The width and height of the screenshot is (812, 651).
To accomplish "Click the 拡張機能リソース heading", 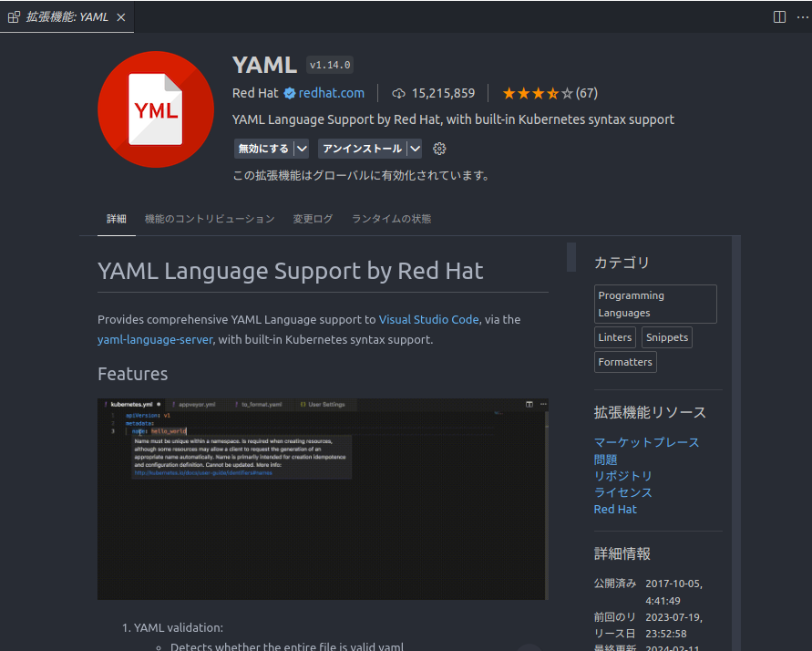I will [650, 412].
